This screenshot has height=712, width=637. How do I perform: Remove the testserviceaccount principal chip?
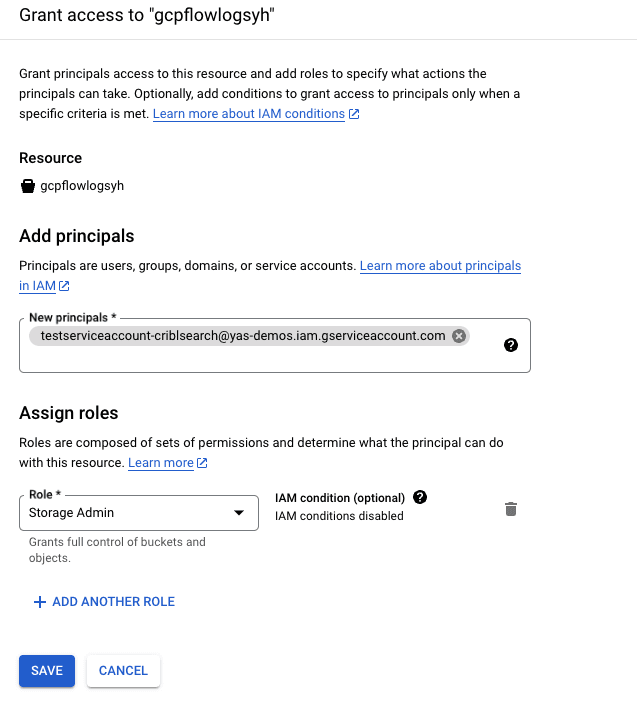point(459,336)
